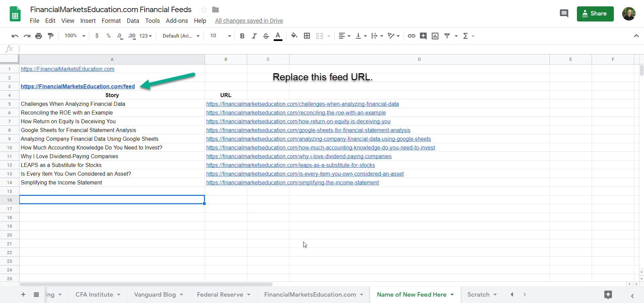
Task: Toggle strikethrough formatting
Action: pyautogui.click(x=266, y=36)
